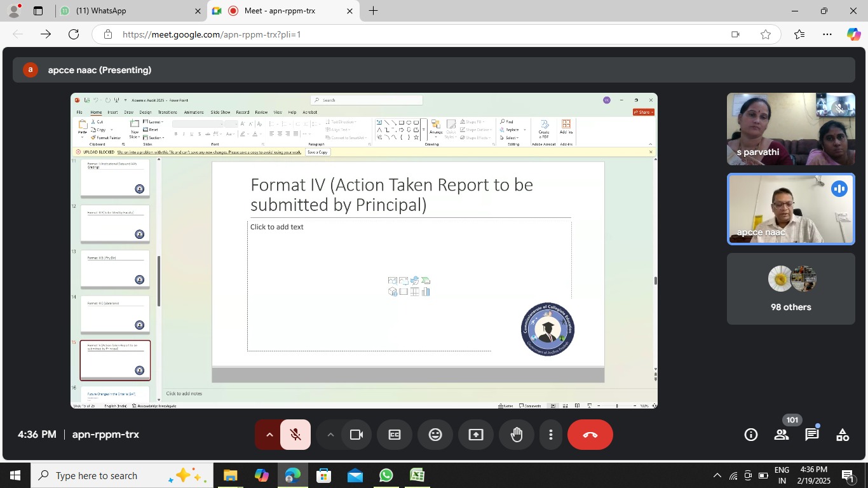Click the camera icon in address bar
868x488 pixels.
point(735,34)
